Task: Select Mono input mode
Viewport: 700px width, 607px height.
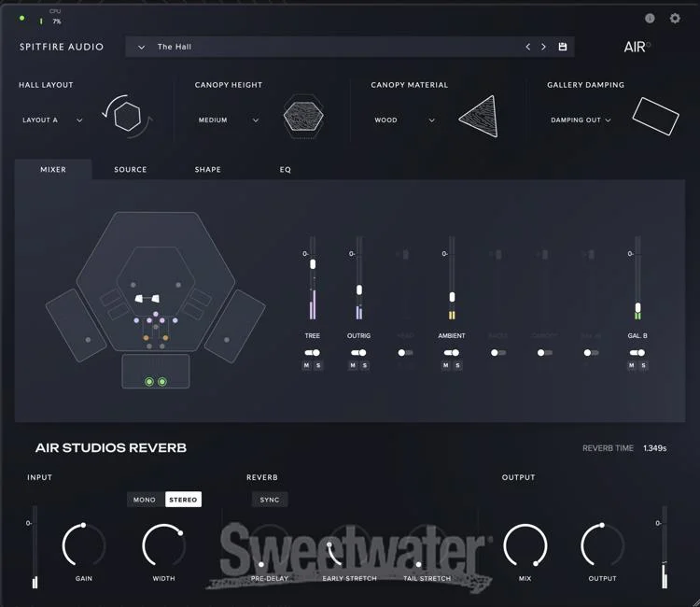Action: coord(145,500)
